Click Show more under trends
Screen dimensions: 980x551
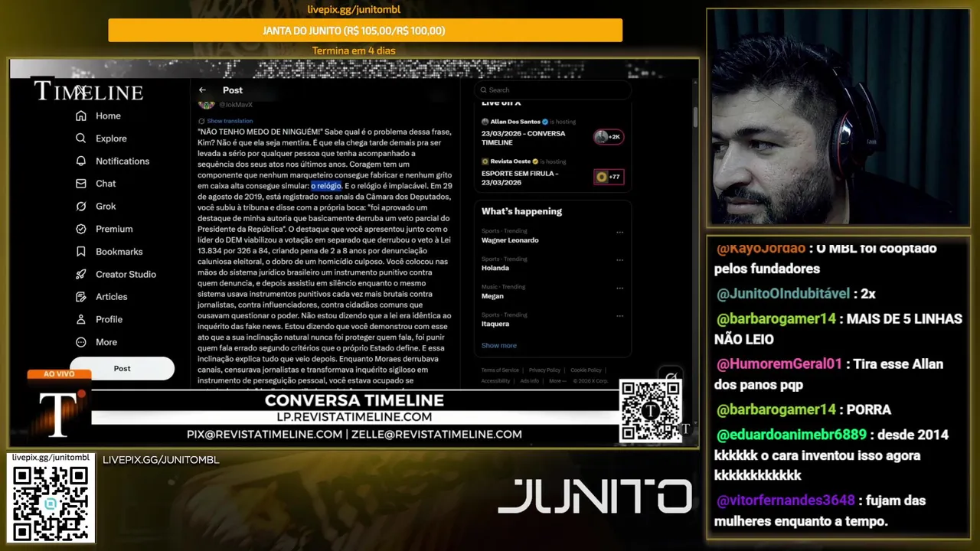click(x=498, y=345)
